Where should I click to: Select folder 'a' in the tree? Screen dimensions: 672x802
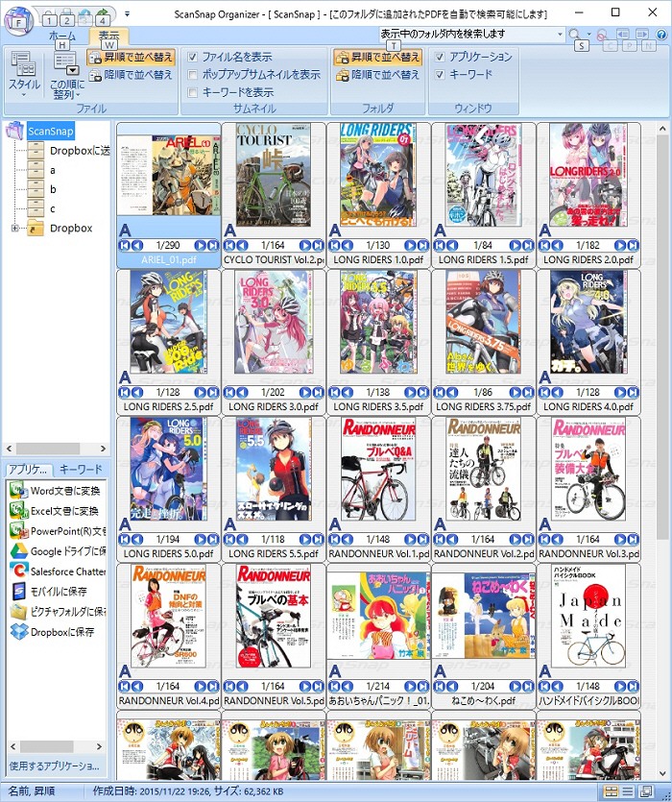click(x=53, y=170)
